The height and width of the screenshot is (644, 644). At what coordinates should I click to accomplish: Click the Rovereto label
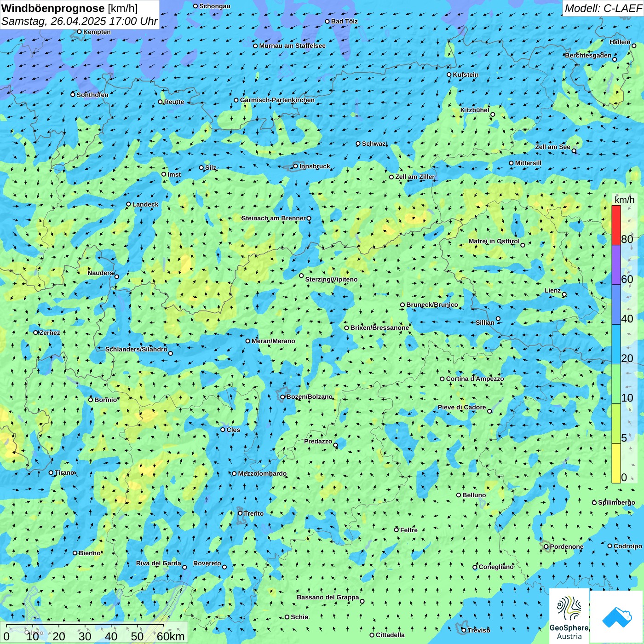tap(207, 563)
